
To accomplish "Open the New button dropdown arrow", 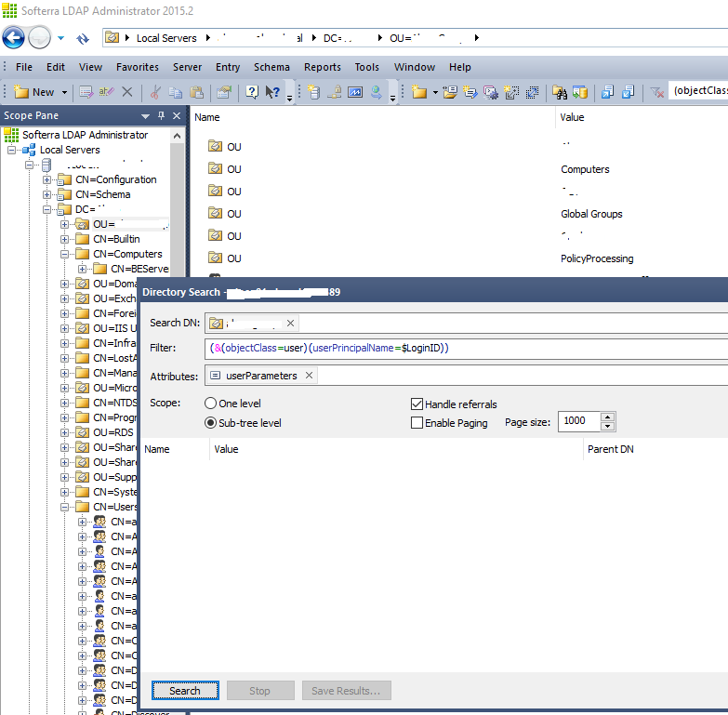I will (64, 92).
